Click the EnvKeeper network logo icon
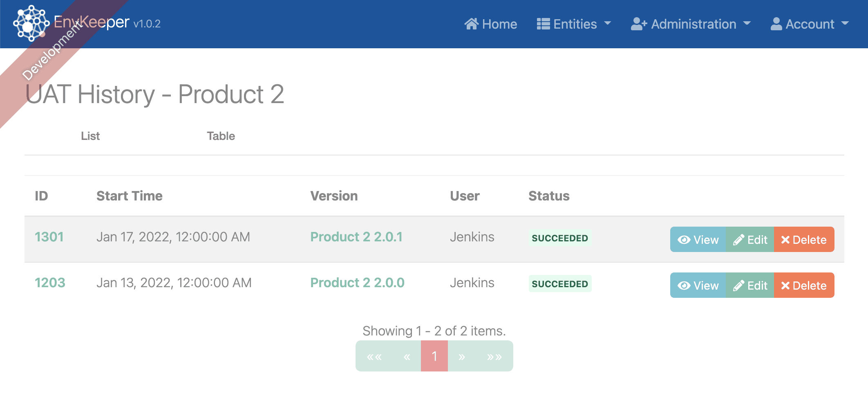 click(31, 23)
